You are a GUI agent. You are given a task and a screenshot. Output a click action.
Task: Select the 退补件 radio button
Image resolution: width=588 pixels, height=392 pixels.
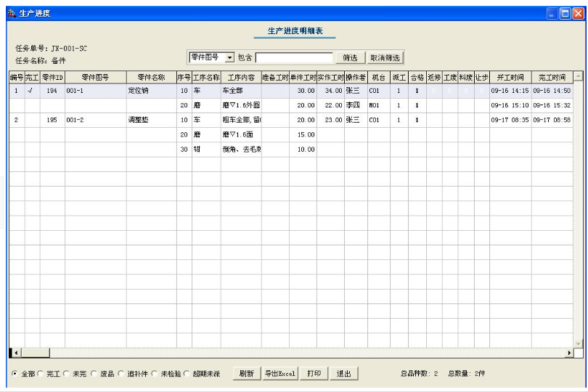click(x=121, y=373)
